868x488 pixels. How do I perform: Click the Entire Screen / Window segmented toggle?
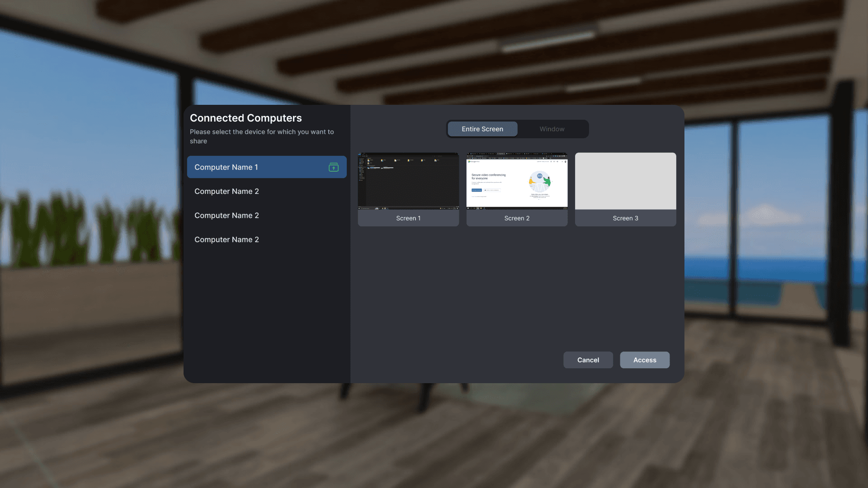coord(517,129)
